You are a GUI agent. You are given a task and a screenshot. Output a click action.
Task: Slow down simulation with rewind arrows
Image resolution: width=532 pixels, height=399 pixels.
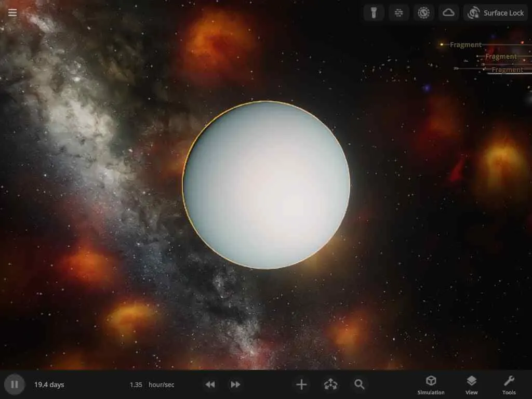click(210, 384)
